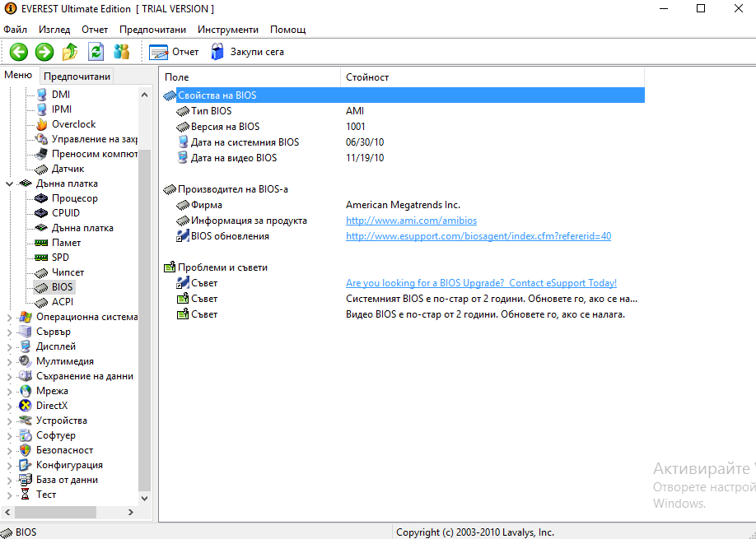Screen dimensions: 756x539
Task: Select the IPMI tree item
Action: tap(62, 109)
